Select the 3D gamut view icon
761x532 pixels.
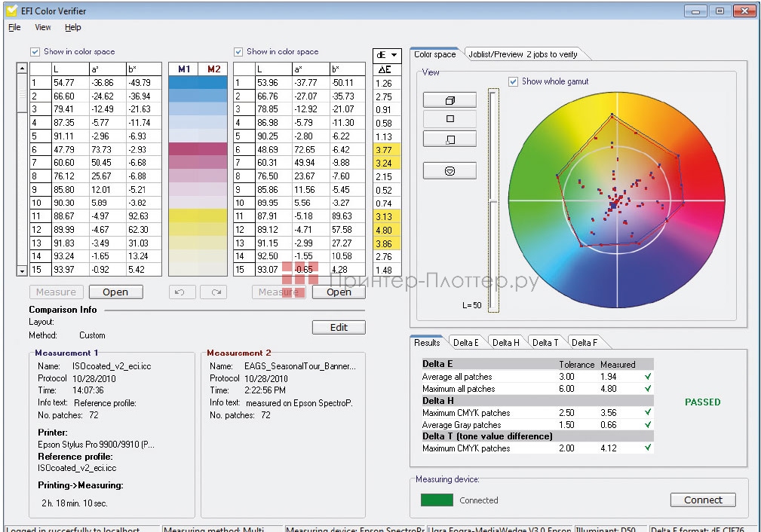450,99
